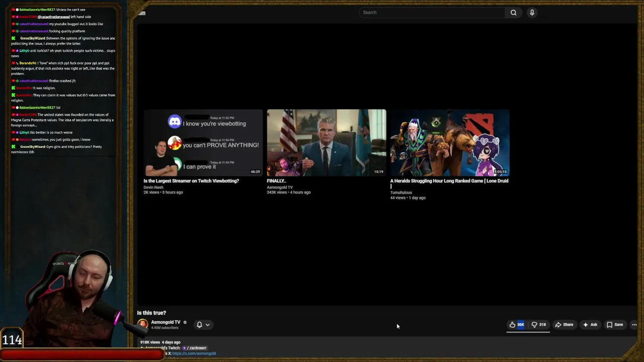644x362 pixels.
Task: Click the '4.45M subscribers' text
Action: [165, 328]
